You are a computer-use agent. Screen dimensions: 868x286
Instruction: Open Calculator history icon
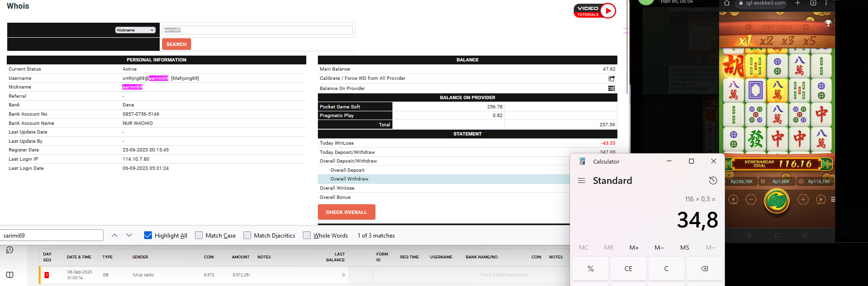713,181
